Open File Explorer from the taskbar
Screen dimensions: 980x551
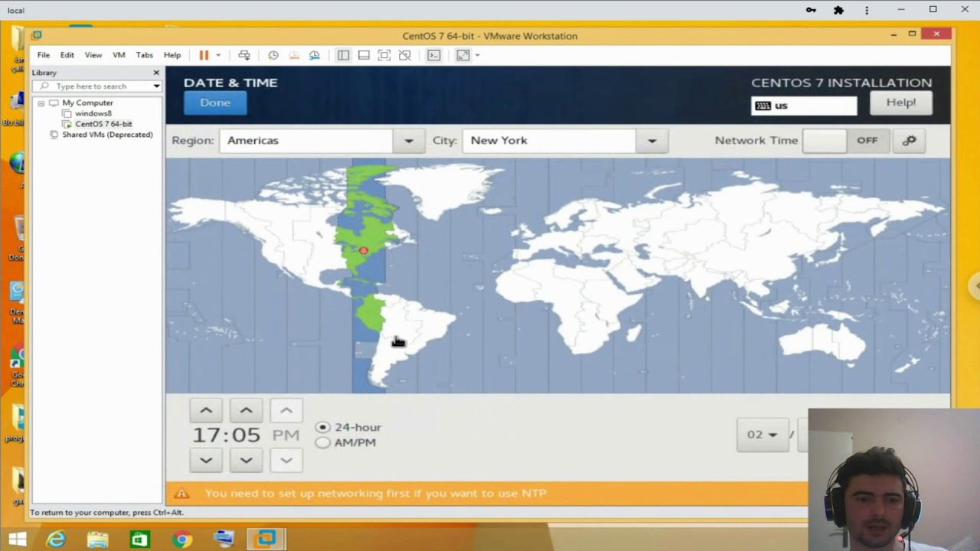(x=98, y=540)
